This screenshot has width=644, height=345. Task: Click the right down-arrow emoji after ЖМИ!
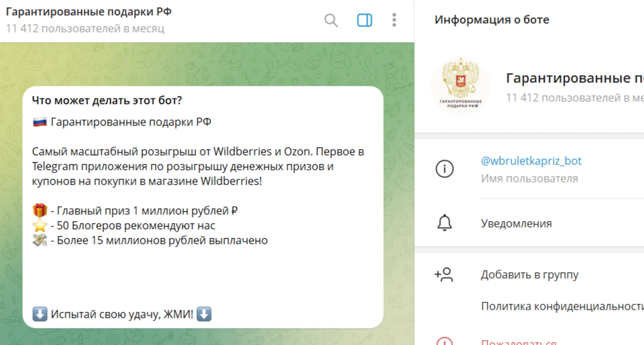click(204, 314)
